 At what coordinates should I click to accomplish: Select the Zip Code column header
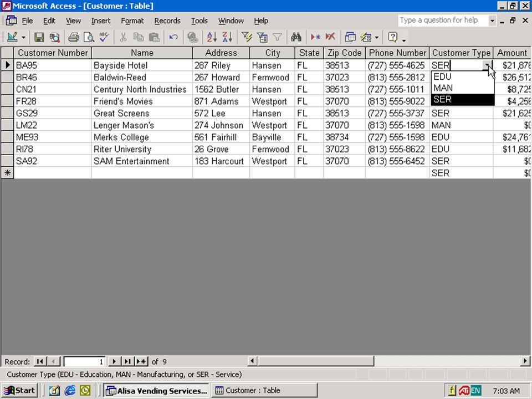pos(344,53)
